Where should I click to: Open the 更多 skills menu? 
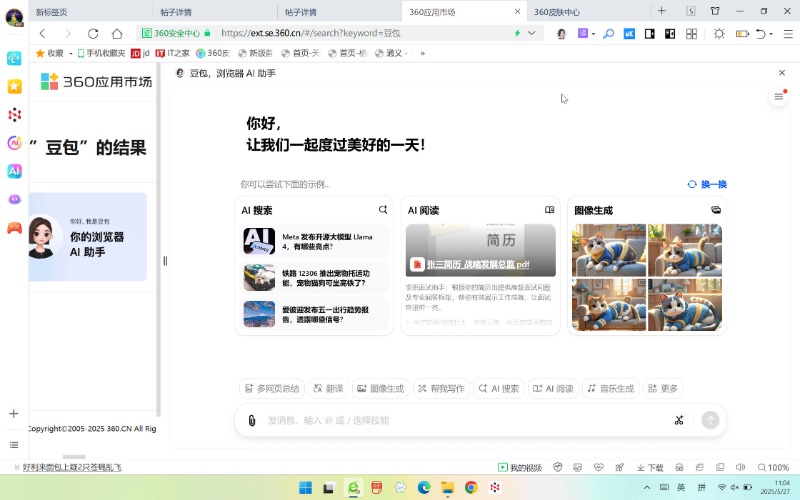(662, 388)
